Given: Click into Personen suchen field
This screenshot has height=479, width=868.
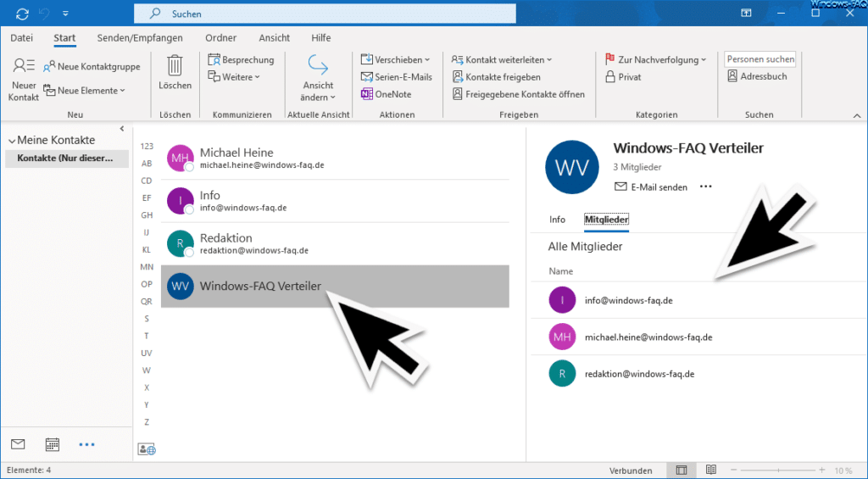Looking at the screenshot, I should (x=760, y=59).
